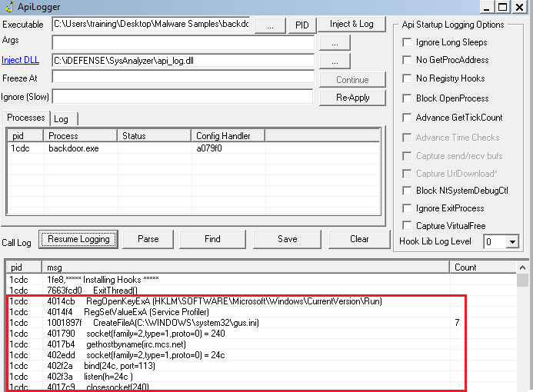This screenshot has height=392, width=533.
Task: Click the call log scrollbar thumb
Action: [523, 281]
